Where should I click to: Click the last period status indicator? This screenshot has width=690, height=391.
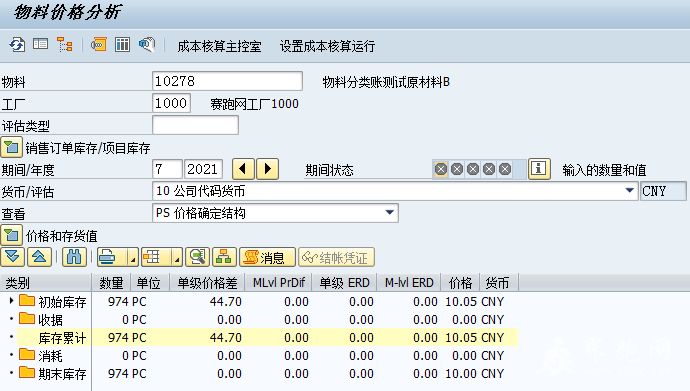[505, 169]
